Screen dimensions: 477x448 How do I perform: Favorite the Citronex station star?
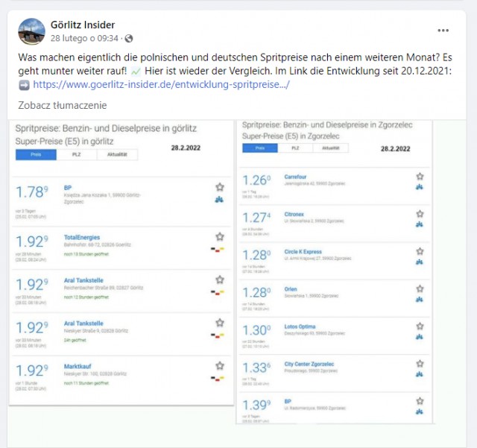click(420, 214)
